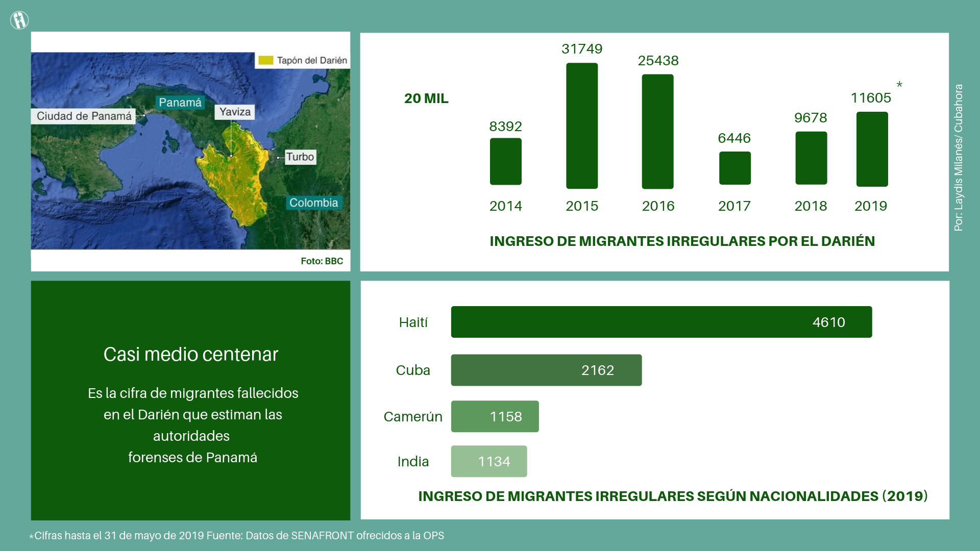Click the Yaviza label on the map
The height and width of the screenshot is (551, 980).
point(235,112)
